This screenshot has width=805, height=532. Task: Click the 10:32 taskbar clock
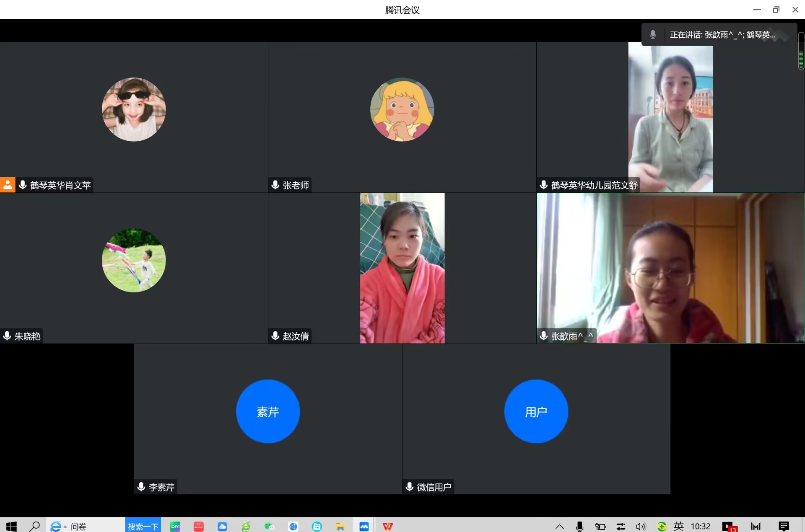click(x=701, y=526)
